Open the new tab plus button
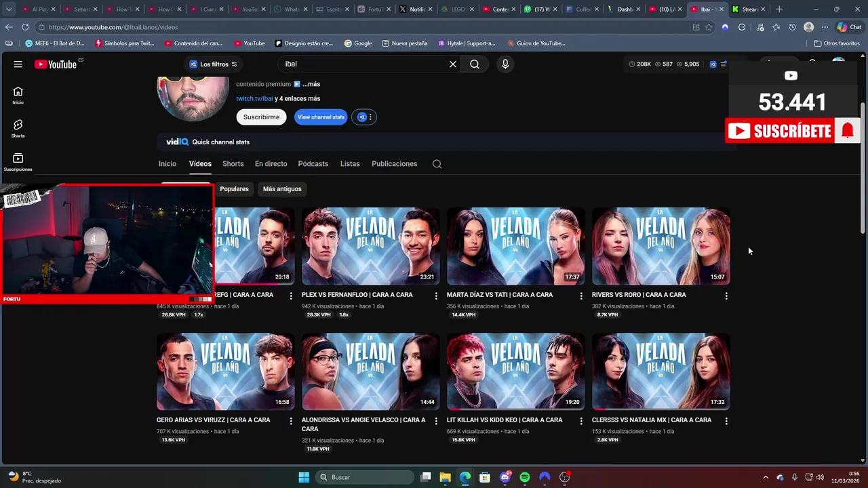Viewport: 868px width, 488px height. [x=779, y=9]
